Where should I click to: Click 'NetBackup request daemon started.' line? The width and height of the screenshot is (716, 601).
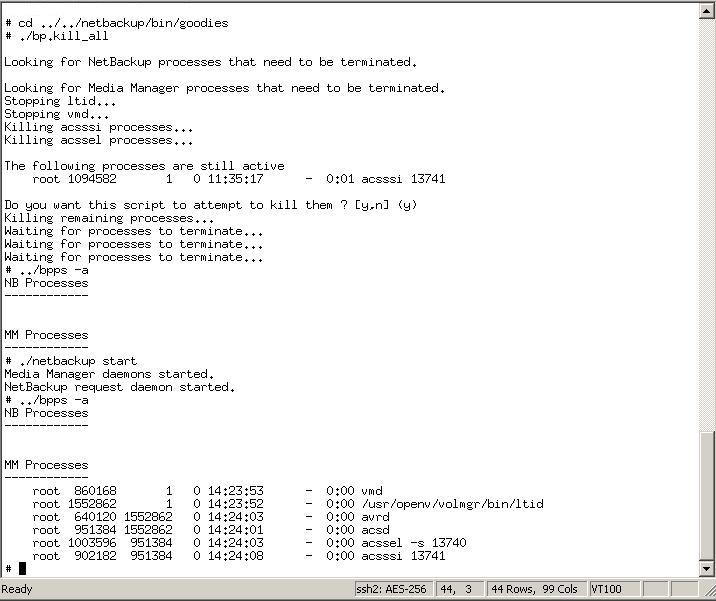coord(120,387)
